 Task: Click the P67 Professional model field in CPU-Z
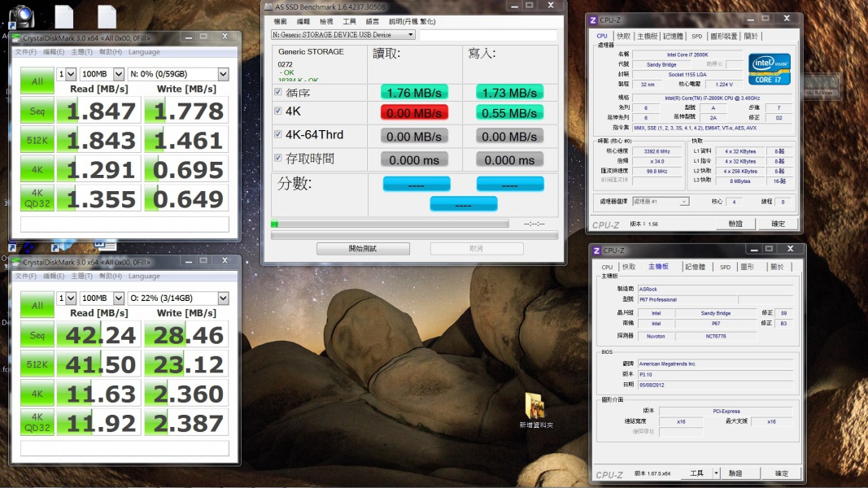pyautogui.click(x=687, y=299)
